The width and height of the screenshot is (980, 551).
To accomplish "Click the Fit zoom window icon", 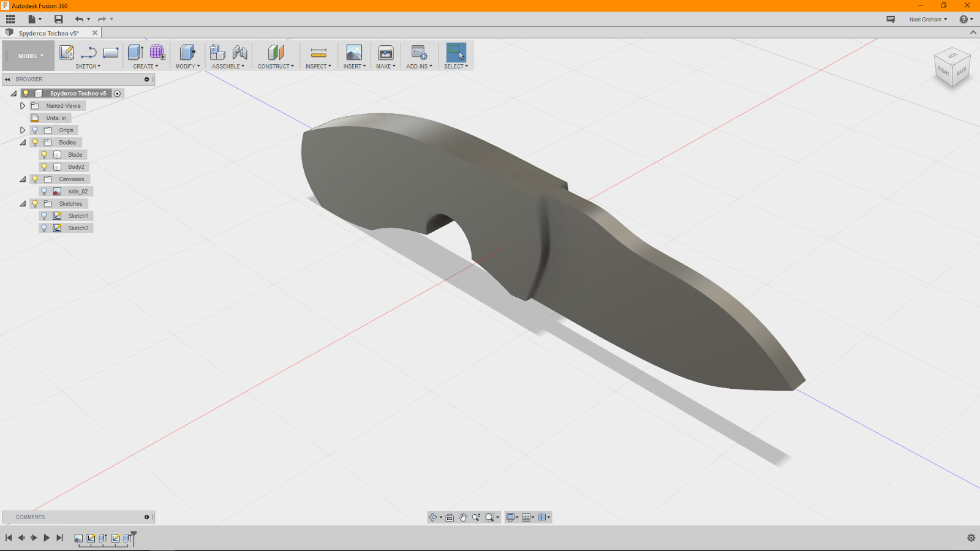I will point(489,517).
